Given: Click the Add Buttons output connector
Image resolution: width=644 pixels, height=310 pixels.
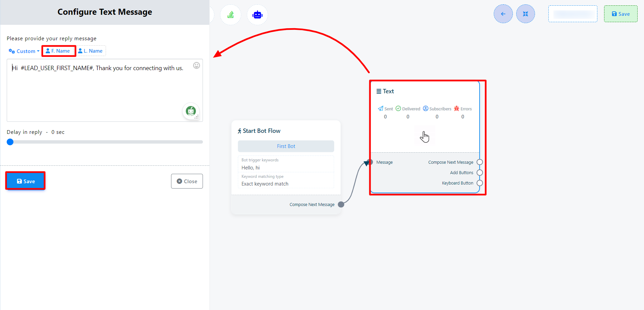Looking at the screenshot, I should tap(480, 172).
